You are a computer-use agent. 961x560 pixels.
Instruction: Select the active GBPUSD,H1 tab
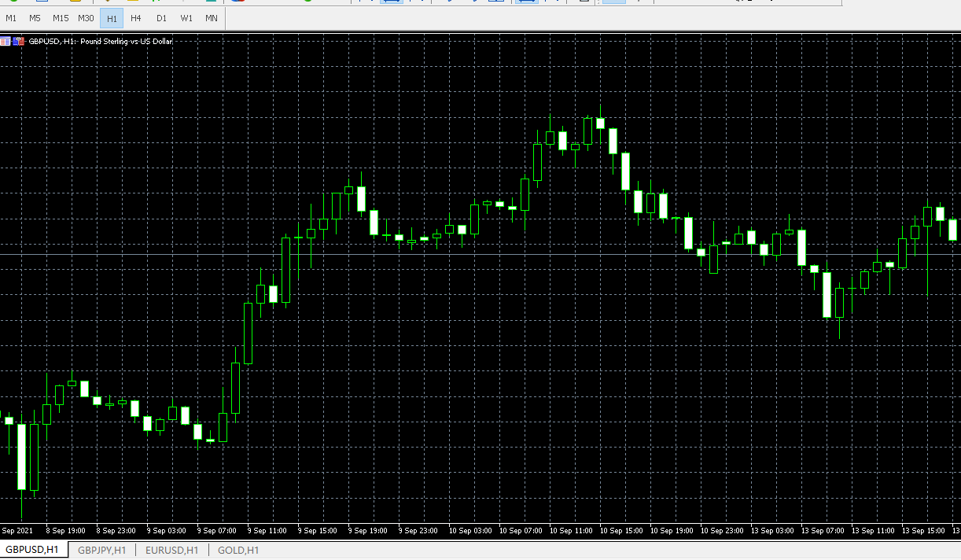click(32, 551)
